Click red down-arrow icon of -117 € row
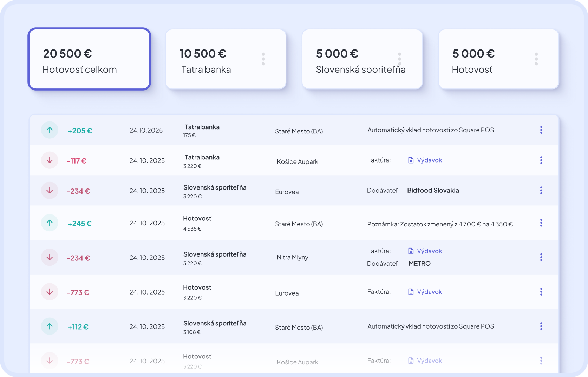The width and height of the screenshot is (588, 377). (x=50, y=160)
